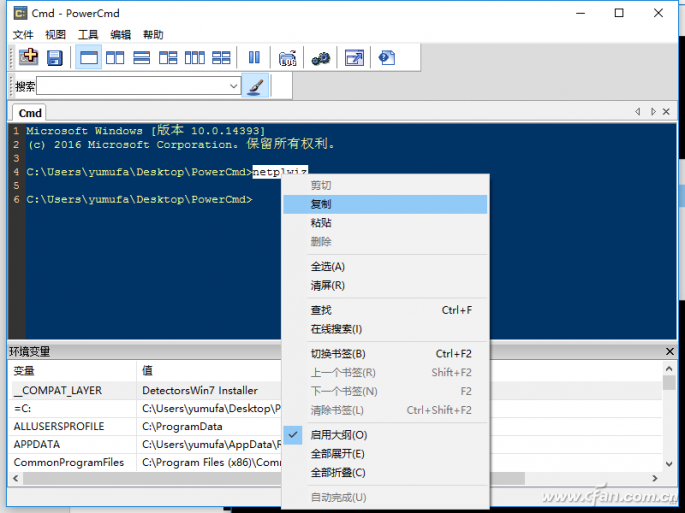Click the horizontal scrollbar left arrow
The height and width of the screenshot is (513, 685).
click(x=16, y=478)
